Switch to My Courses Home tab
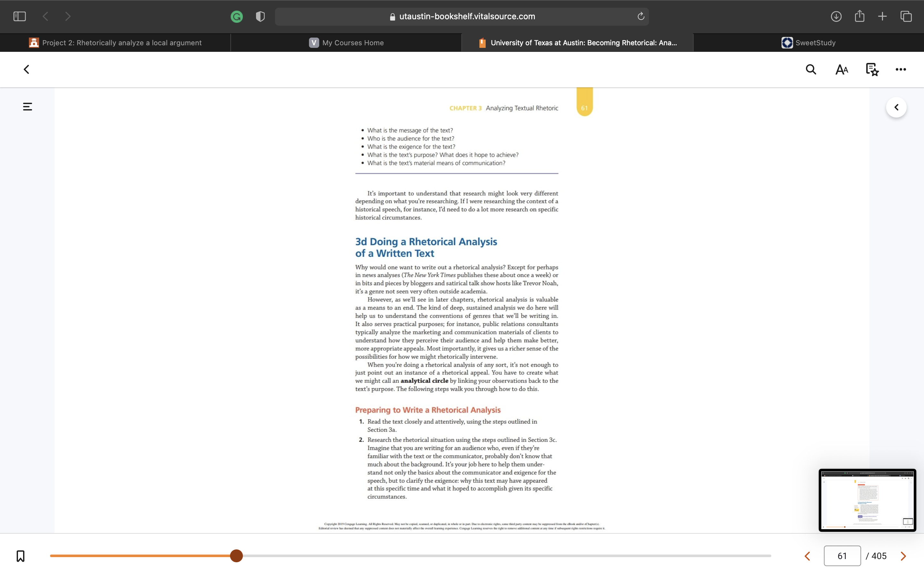The width and height of the screenshot is (924, 578). [346, 43]
